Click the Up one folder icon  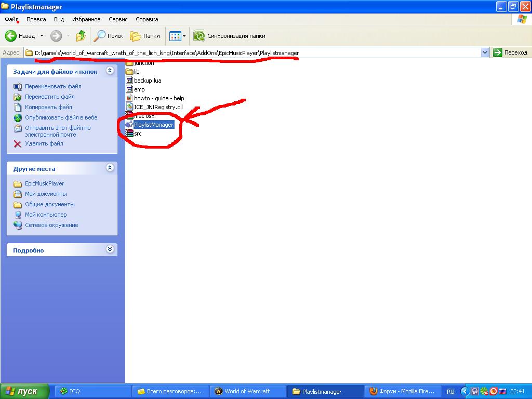[81, 36]
